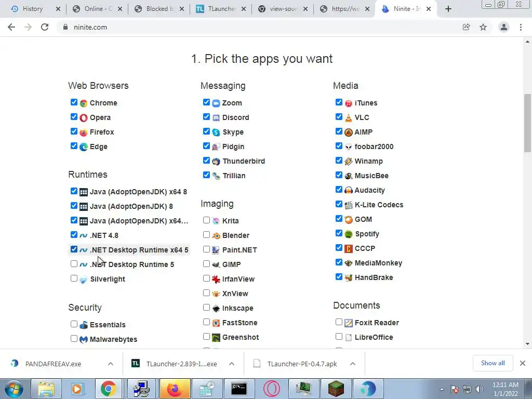The width and height of the screenshot is (532, 399).
Task: Click the Winamp app icon
Action: pos(348,162)
